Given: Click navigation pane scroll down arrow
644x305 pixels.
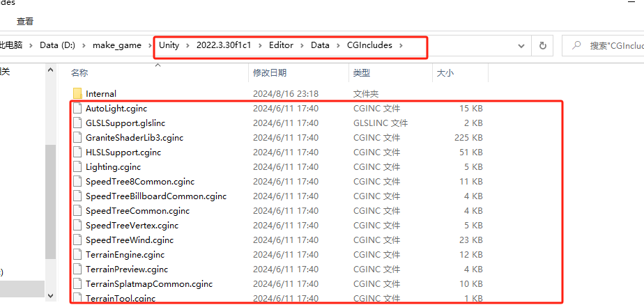Looking at the screenshot, I should point(50,295).
